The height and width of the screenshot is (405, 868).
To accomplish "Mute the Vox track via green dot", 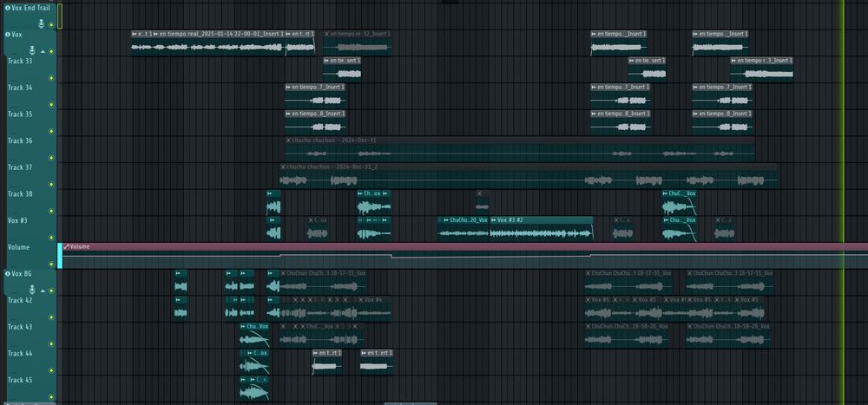I will coord(51,51).
